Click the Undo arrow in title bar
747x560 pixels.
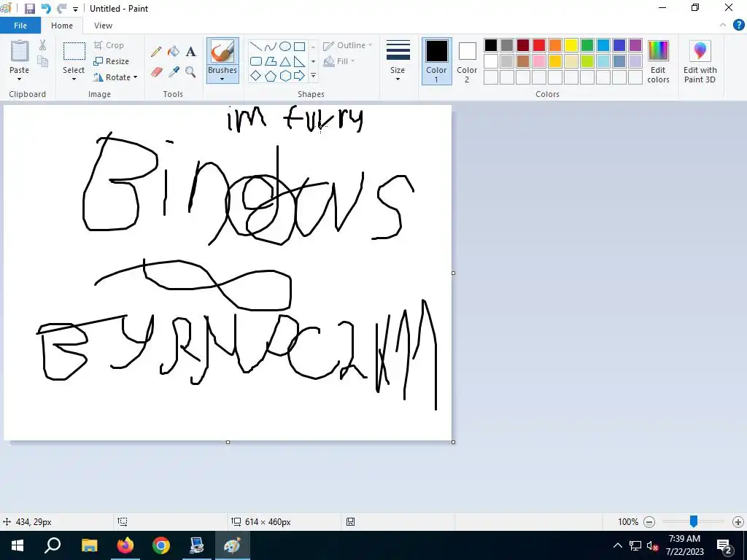coord(46,9)
